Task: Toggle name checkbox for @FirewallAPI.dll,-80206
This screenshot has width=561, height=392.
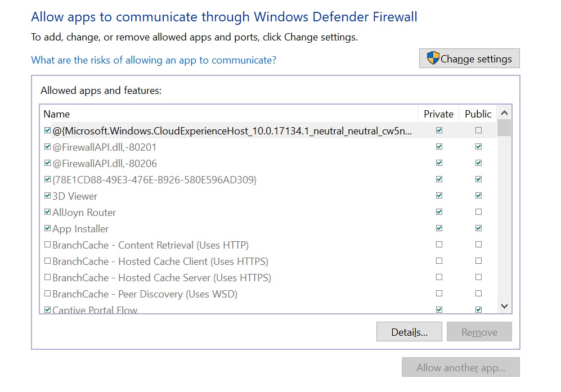Action: point(47,163)
